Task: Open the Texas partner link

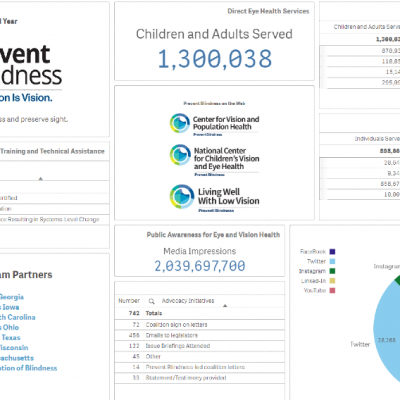Action: coord(10,338)
